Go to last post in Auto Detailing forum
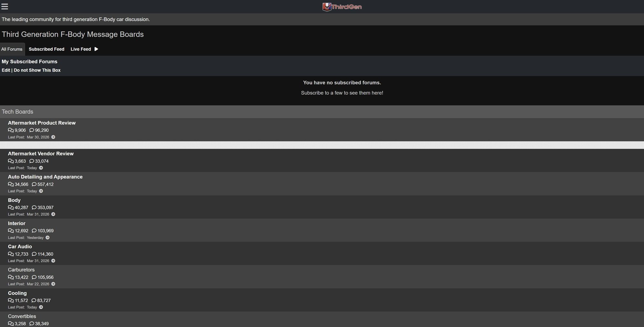The image size is (644, 327). pyautogui.click(x=41, y=191)
